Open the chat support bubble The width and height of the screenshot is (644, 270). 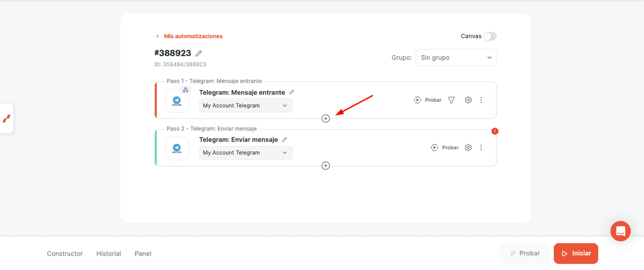tap(620, 231)
